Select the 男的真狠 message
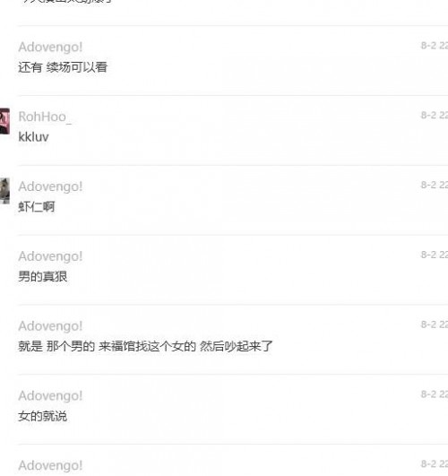448x476 pixels. click(x=42, y=277)
